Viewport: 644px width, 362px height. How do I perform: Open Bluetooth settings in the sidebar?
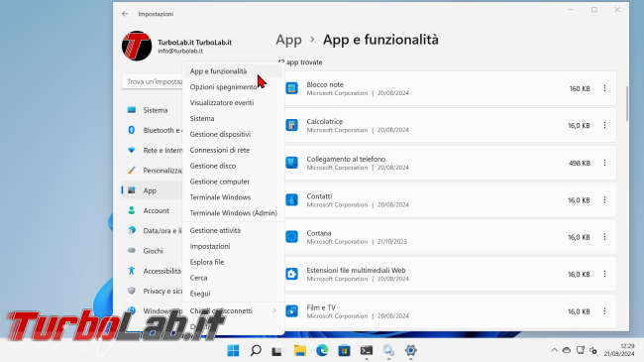click(x=152, y=130)
